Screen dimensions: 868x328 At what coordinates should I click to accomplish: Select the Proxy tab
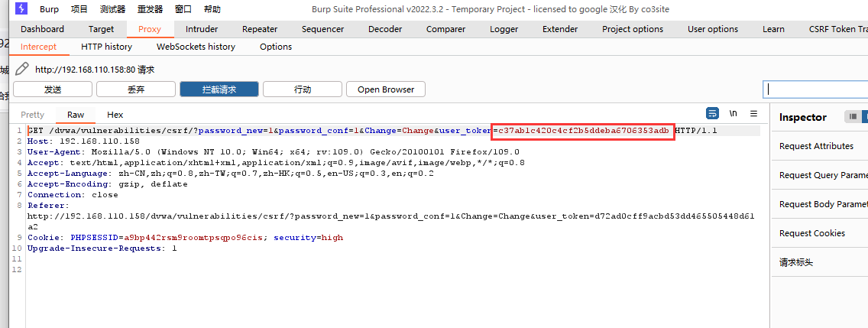[x=150, y=29]
